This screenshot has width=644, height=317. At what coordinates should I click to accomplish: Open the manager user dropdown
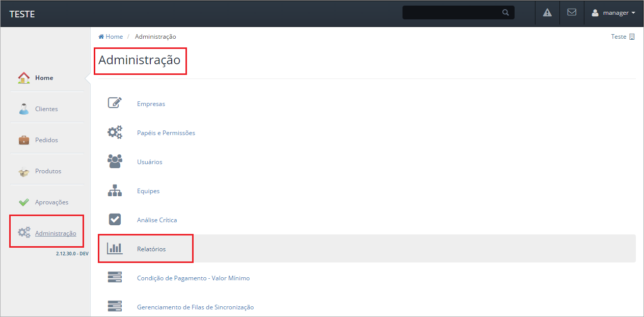tap(613, 13)
